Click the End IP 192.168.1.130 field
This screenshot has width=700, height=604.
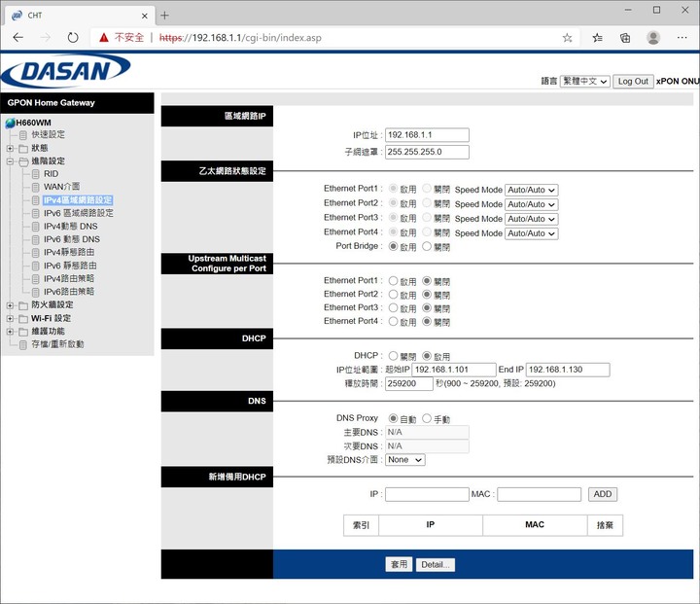coord(568,370)
